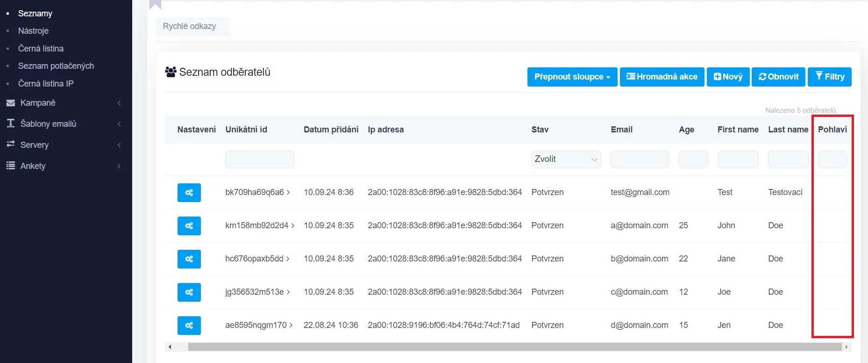
Task: Expand the Kampaně sidebar chevron
Action: (x=119, y=103)
